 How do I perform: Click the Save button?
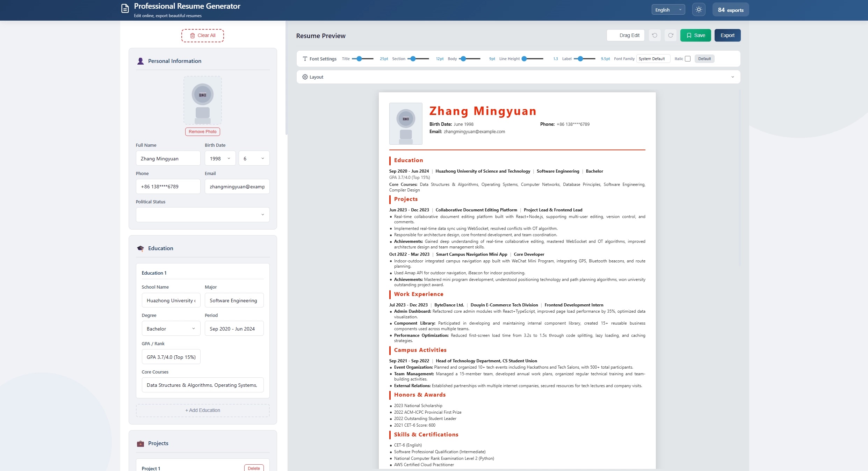click(x=695, y=35)
